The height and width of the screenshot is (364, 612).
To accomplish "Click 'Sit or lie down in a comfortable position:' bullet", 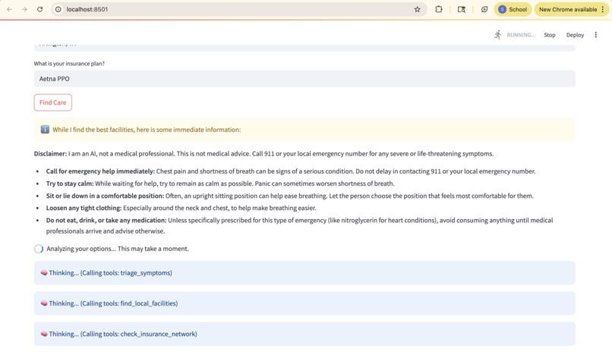I will click(x=105, y=196).
